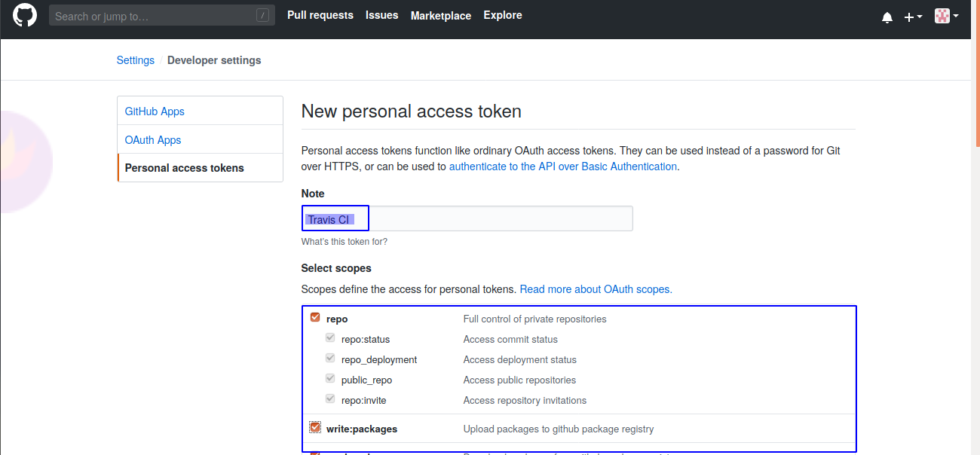The width and height of the screenshot is (980, 455).
Task: Navigate to Marketplace
Action: (x=440, y=16)
